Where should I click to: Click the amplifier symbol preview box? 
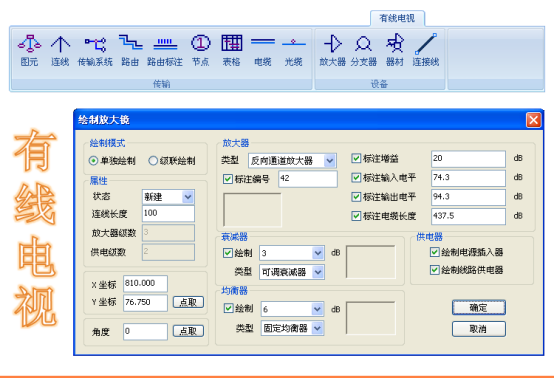pos(252,209)
